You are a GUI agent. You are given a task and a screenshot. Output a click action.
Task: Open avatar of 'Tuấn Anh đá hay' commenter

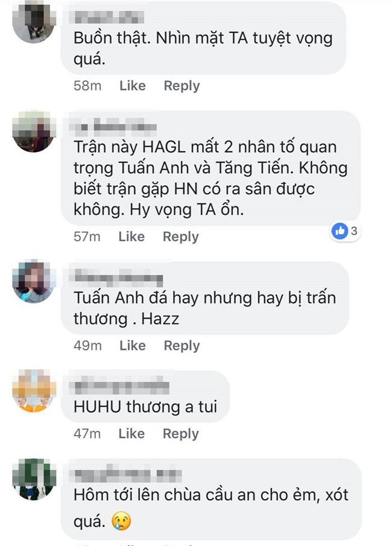[x=34, y=281]
